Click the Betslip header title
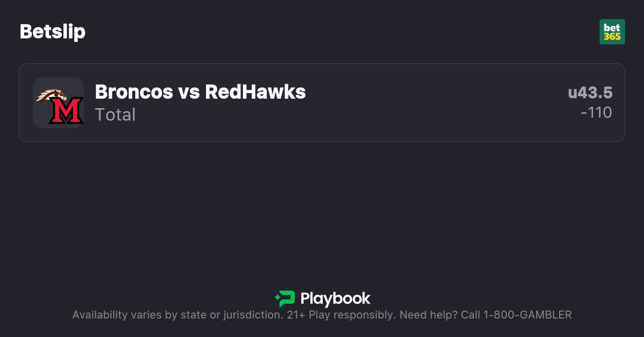Image resolution: width=644 pixels, height=337 pixels. click(x=52, y=31)
